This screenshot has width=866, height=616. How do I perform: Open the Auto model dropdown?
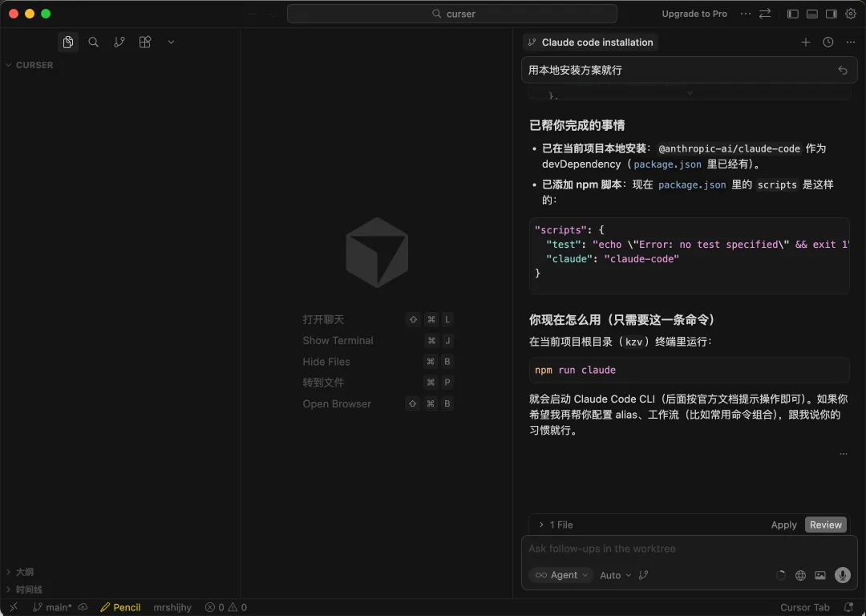point(615,575)
